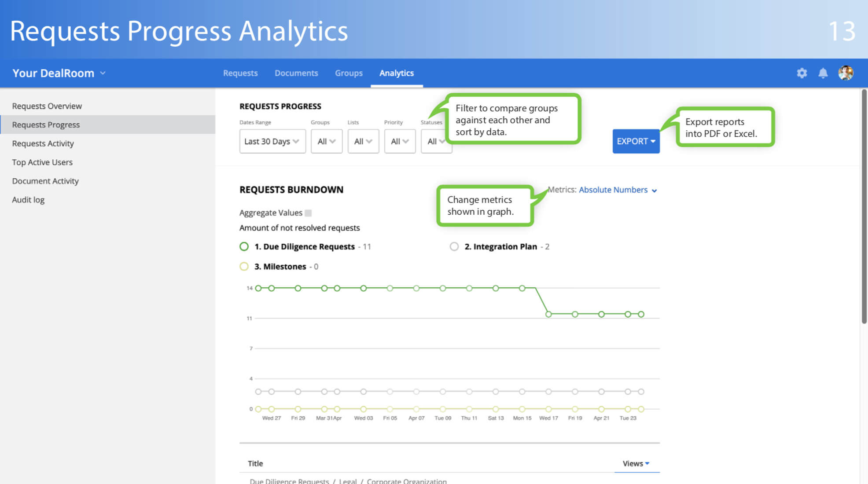Open the Groups filter dropdown
The image size is (868, 484).
point(327,141)
